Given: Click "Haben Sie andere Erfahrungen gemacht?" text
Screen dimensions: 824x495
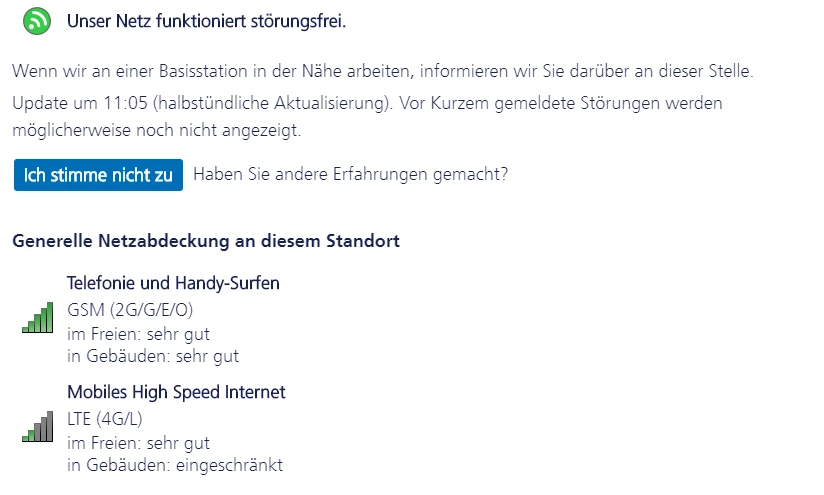Looking at the screenshot, I should pos(350,174).
